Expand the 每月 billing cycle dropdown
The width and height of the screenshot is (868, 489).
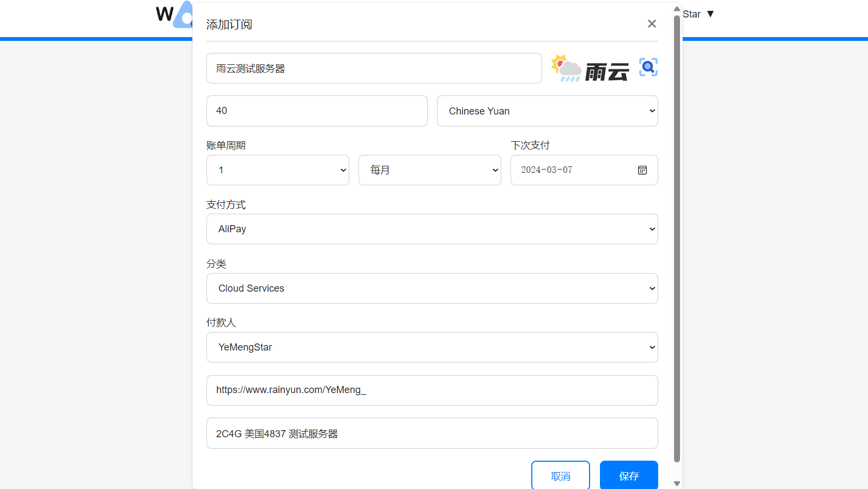pos(429,170)
